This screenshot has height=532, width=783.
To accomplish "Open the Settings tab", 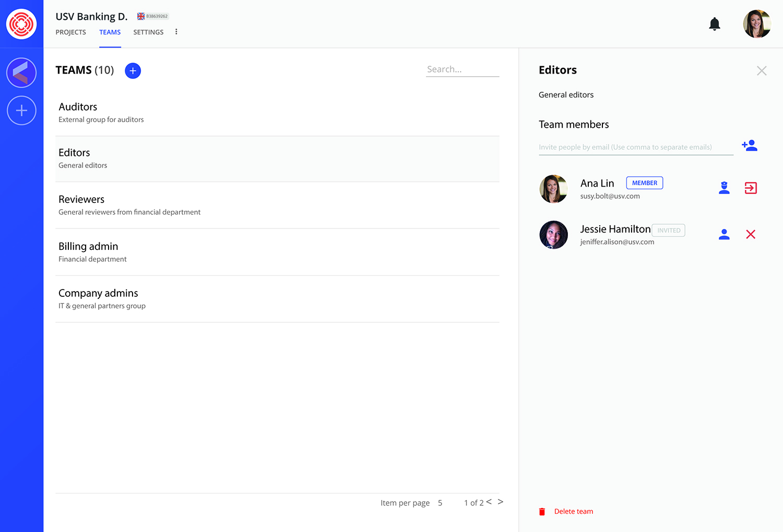I will (148, 32).
